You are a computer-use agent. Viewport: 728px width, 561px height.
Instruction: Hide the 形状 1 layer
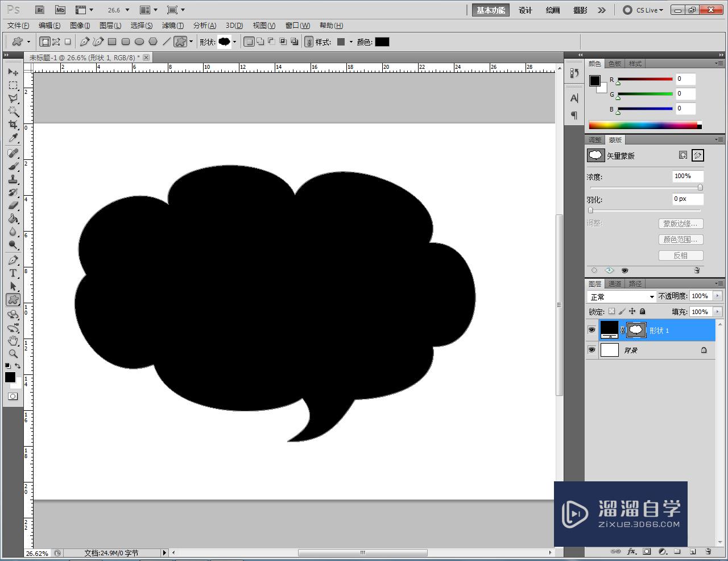click(x=592, y=330)
